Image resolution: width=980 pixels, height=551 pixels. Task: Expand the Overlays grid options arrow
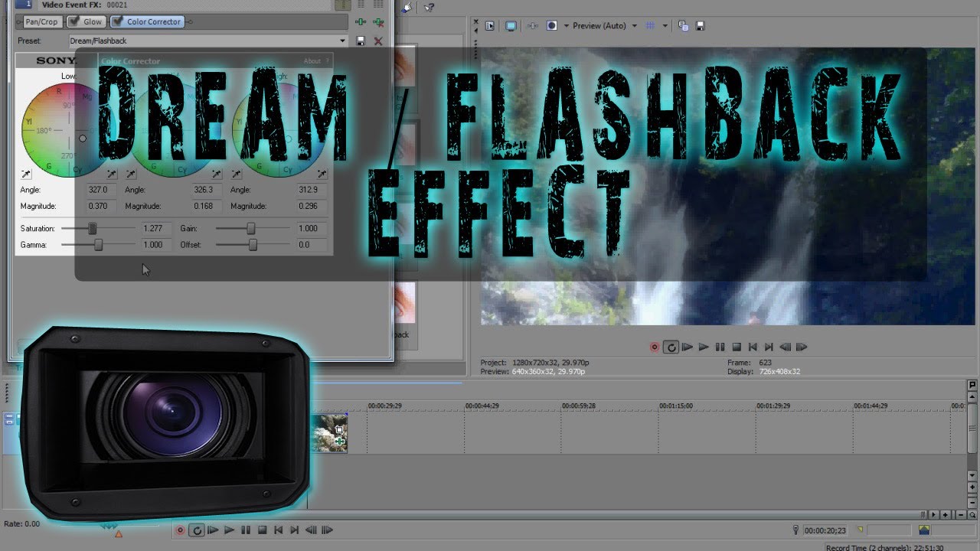[x=665, y=26]
